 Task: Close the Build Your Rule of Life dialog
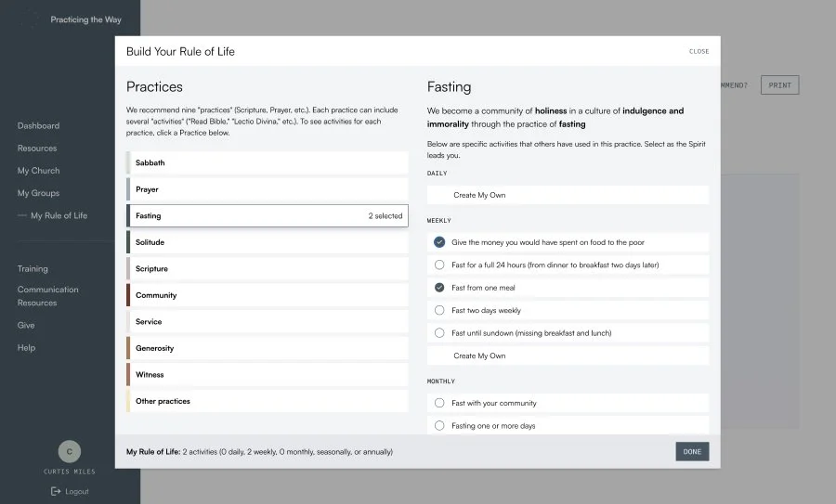point(699,51)
